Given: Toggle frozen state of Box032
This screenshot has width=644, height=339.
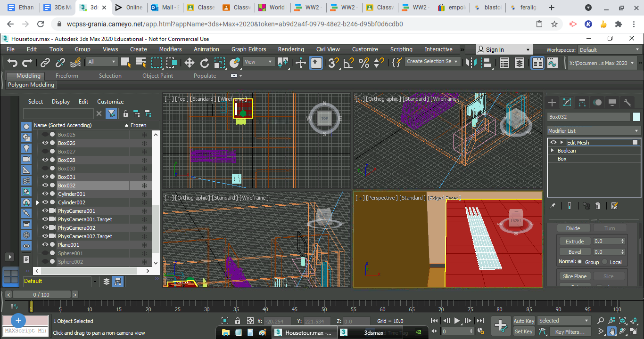Looking at the screenshot, I should pyautogui.click(x=145, y=186).
